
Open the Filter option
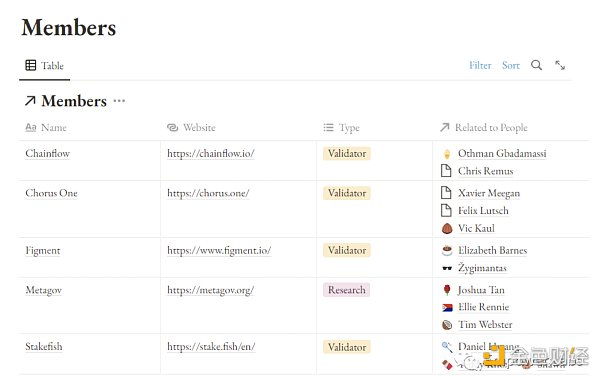coord(480,65)
